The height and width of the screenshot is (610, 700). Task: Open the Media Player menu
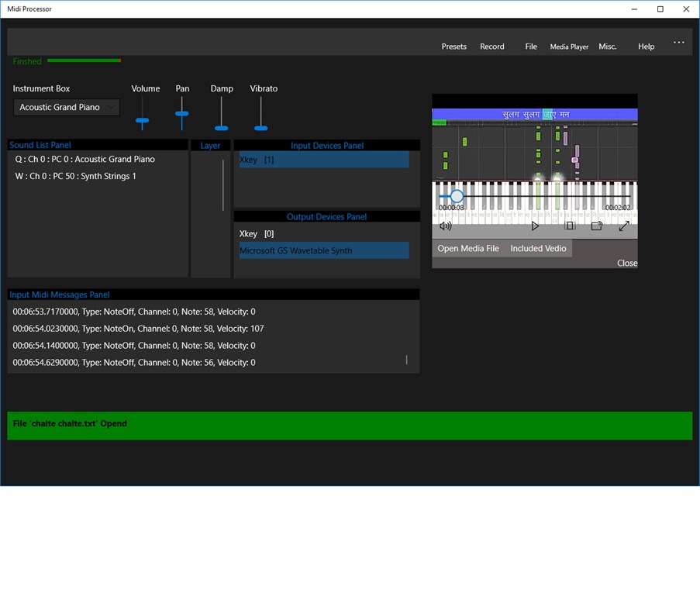569,47
